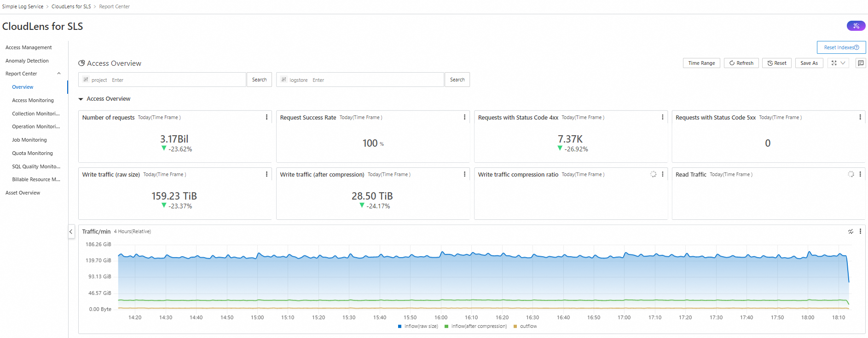868x338 pixels.
Task: Click Traffic/min chart trend icon
Action: coord(851,231)
